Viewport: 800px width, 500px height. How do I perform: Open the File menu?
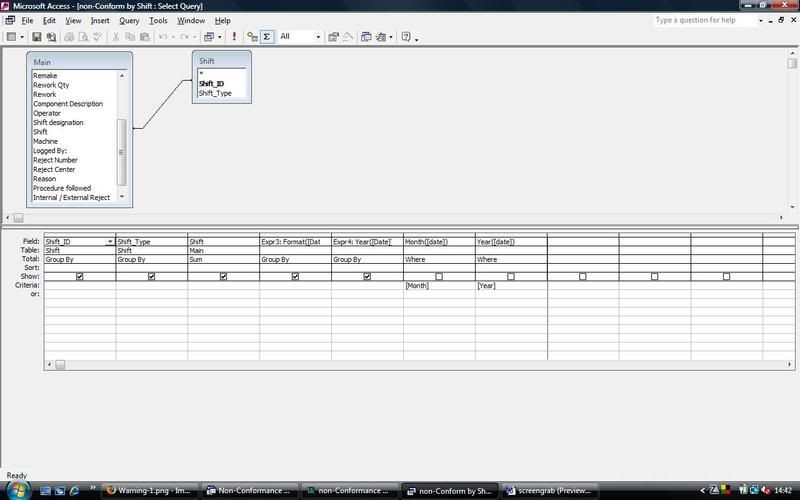click(27, 20)
